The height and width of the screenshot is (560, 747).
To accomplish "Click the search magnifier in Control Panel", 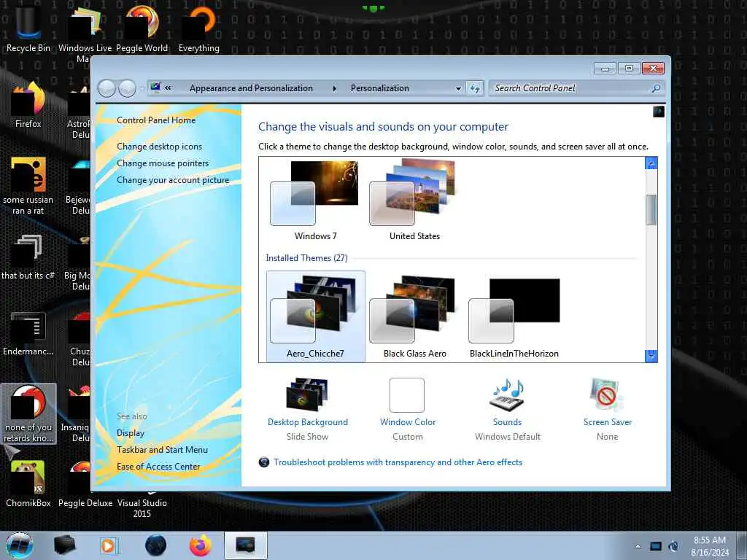I will [x=656, y=88].
